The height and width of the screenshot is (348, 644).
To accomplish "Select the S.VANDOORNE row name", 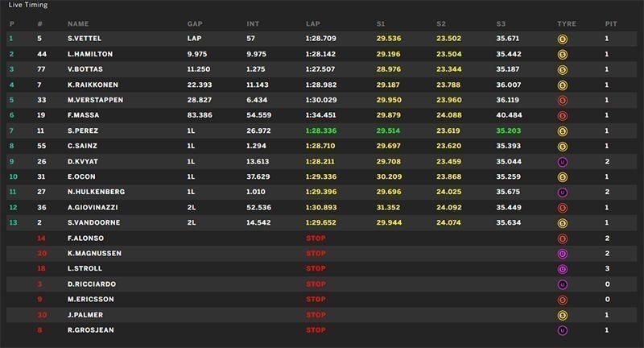I will tap(93, 222).
